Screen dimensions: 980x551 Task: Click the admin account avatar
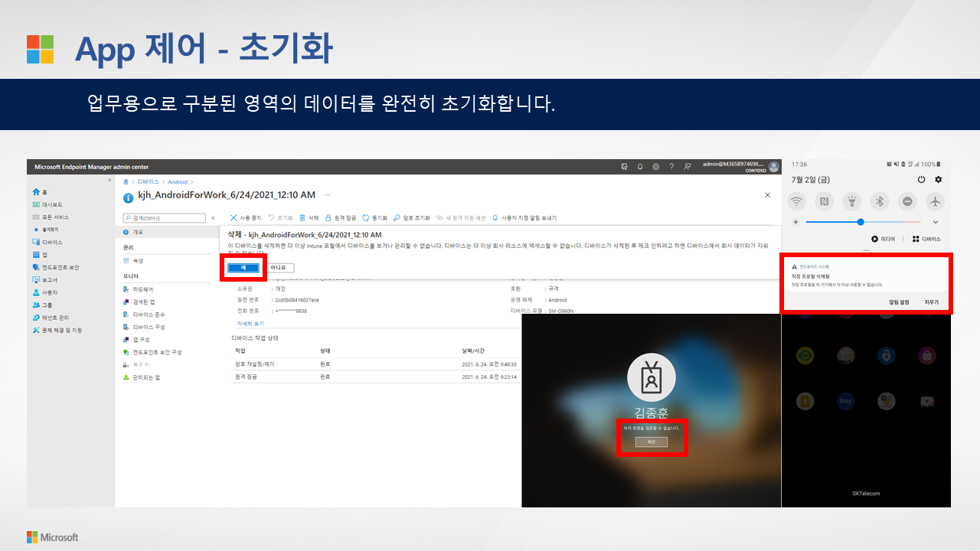coord(774,167)
